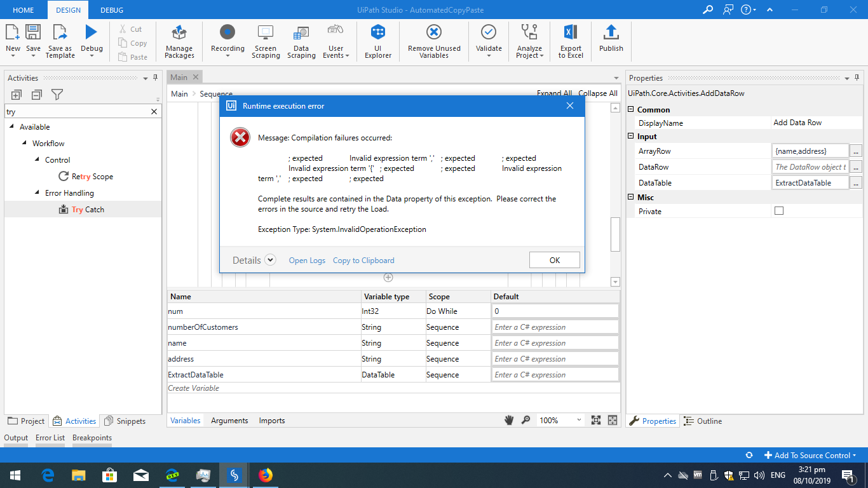The width and height of the screenshot is (868, 488).
Task: Open DataTable expression editor ellipsis
Action: coord(857,183)
